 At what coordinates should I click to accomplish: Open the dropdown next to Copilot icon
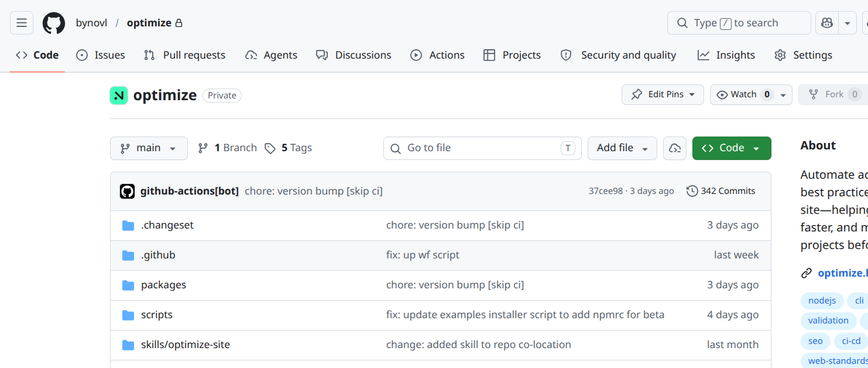(x=848, y=23)
